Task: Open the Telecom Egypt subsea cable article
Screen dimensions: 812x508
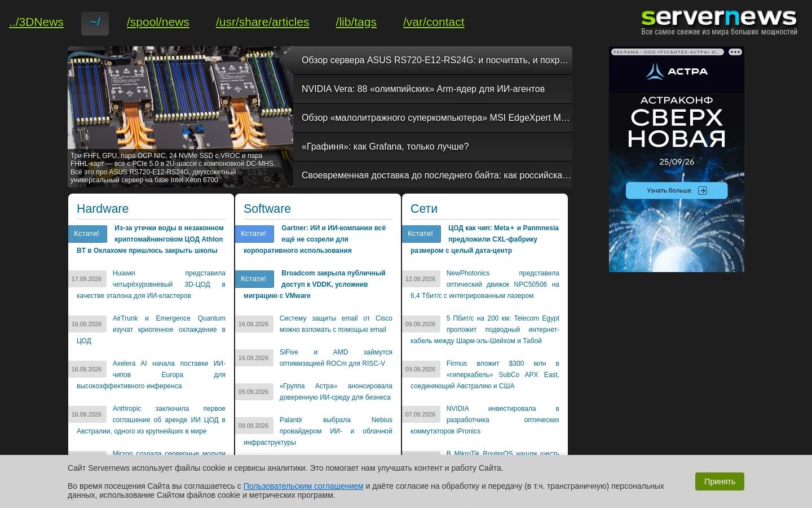Action: click(484, 330)
